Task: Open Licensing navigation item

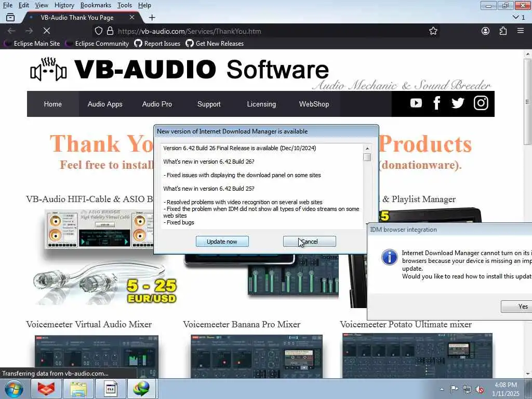Action: click(261, 104)
